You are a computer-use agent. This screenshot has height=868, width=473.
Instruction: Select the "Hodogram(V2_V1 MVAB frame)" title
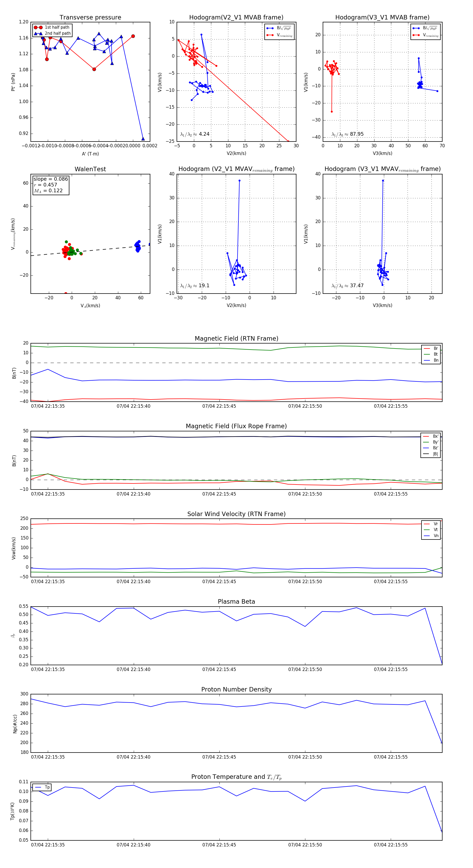pos(236,18)
